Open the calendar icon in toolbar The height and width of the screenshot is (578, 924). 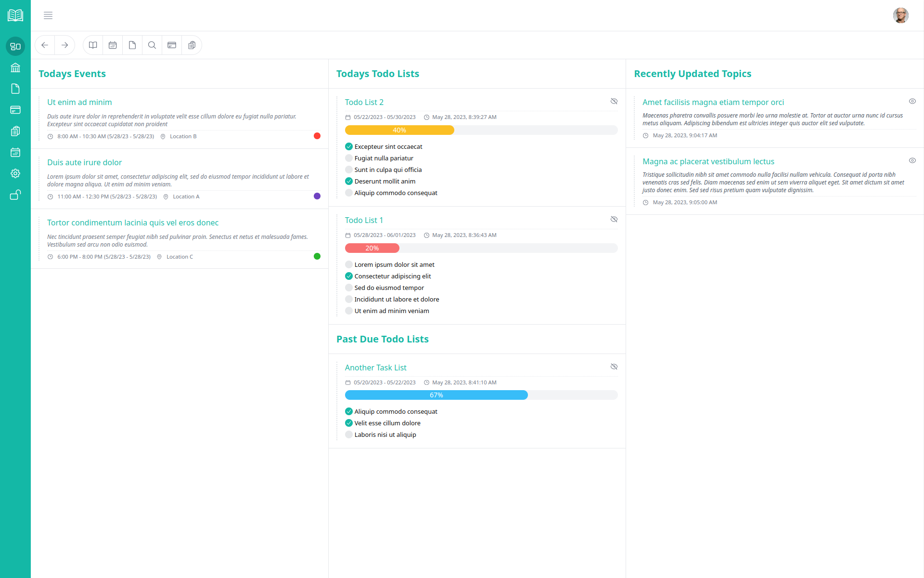[113, 45]
